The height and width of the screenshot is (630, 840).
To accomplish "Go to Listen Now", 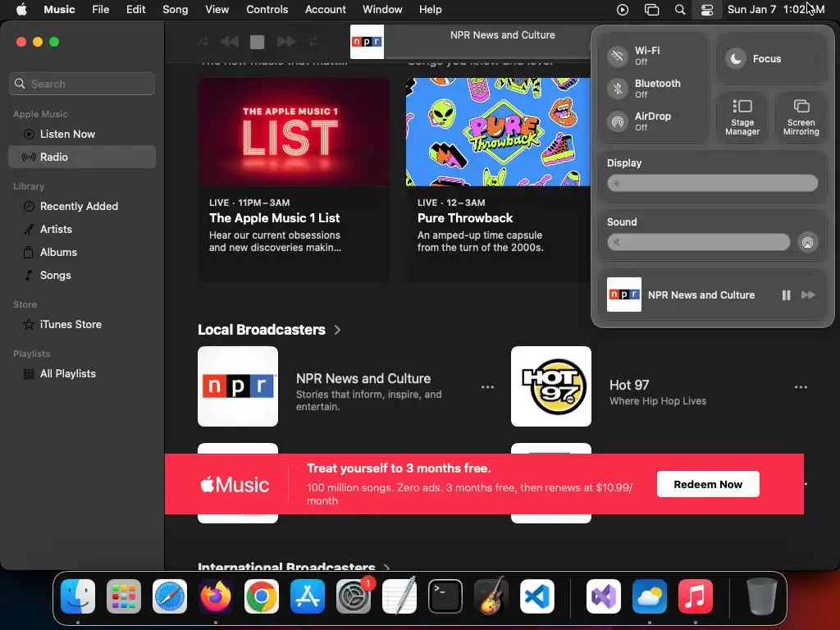I will pos(82,134).
